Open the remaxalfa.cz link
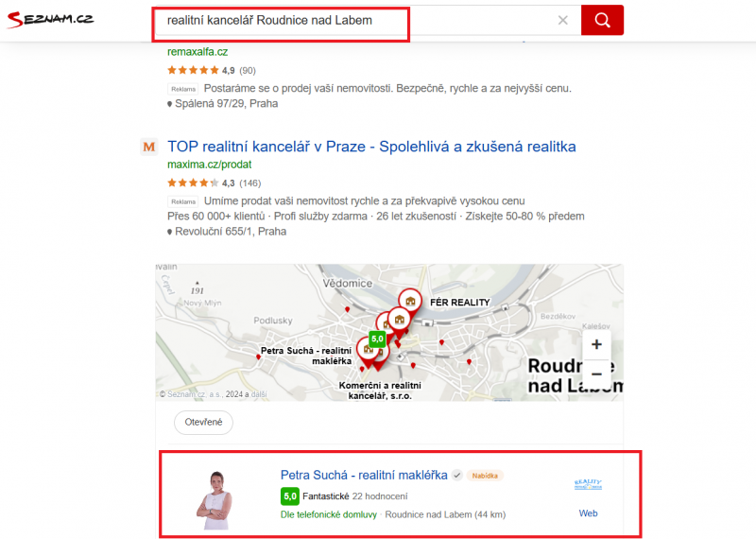This screenshot has height=539, width=756. click(x=198, y=52)
